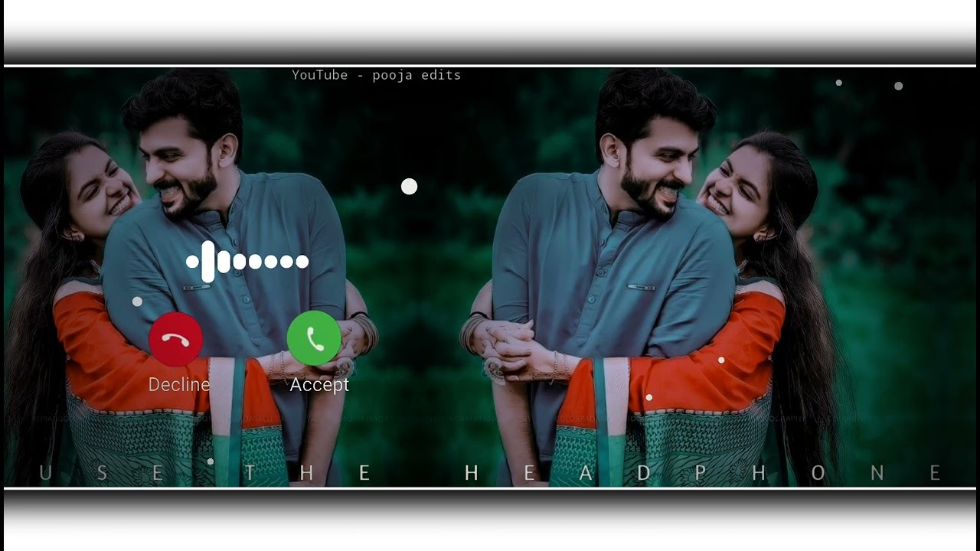Click the "Accept" text label
This screenshot has height=551, width=980.
(319, 384)
